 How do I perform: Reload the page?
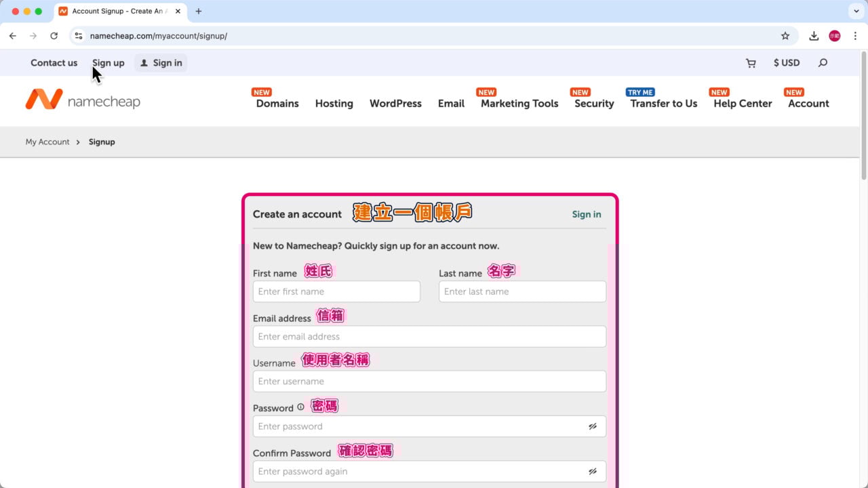pyautogui.click(x=54, y=36)
